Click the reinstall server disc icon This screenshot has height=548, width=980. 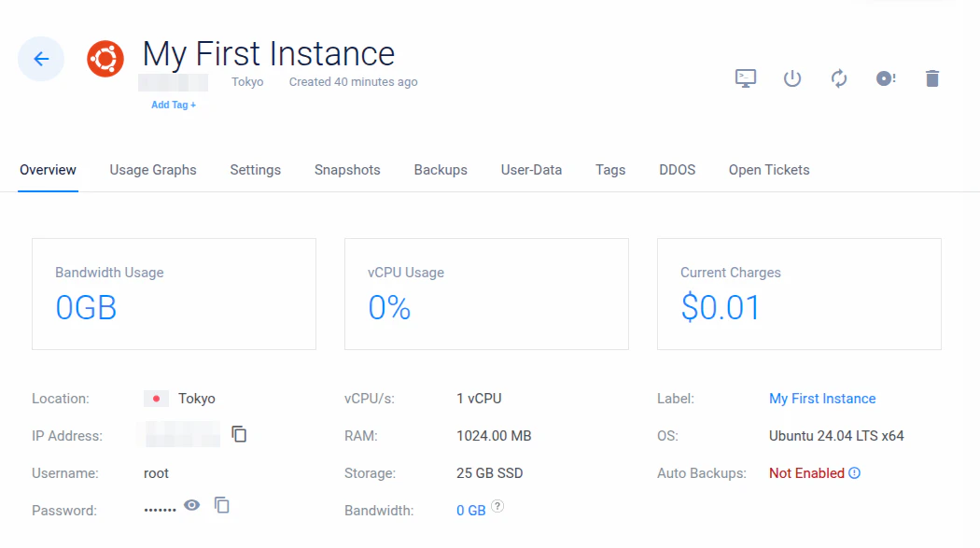click(x=886, y=78)
